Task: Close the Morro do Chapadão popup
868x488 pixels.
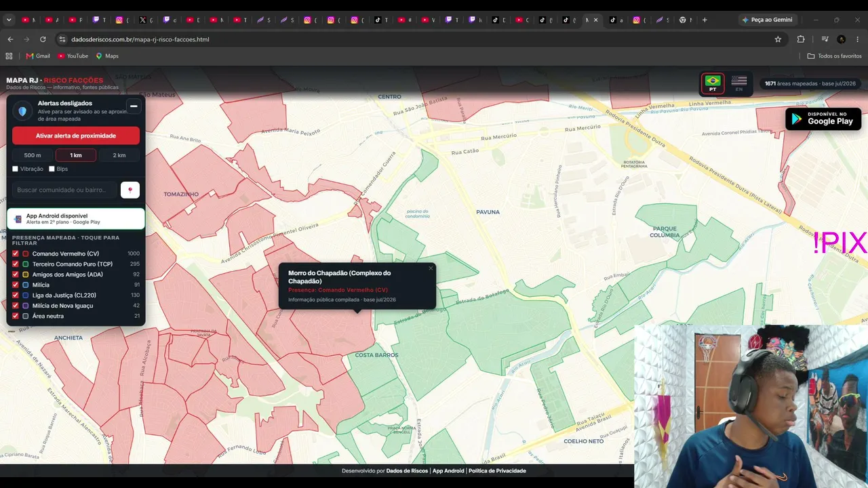Action: pyautogui.click(x=430, y=268)
